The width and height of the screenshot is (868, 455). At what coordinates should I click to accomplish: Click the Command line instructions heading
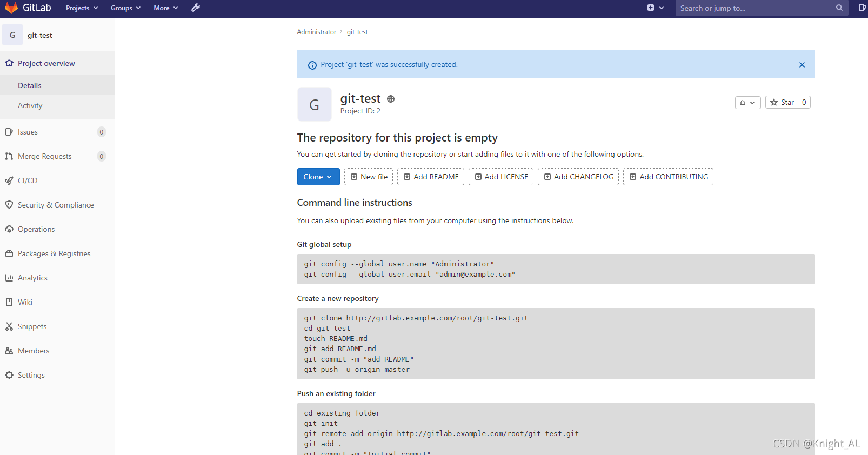pos(355,203)
